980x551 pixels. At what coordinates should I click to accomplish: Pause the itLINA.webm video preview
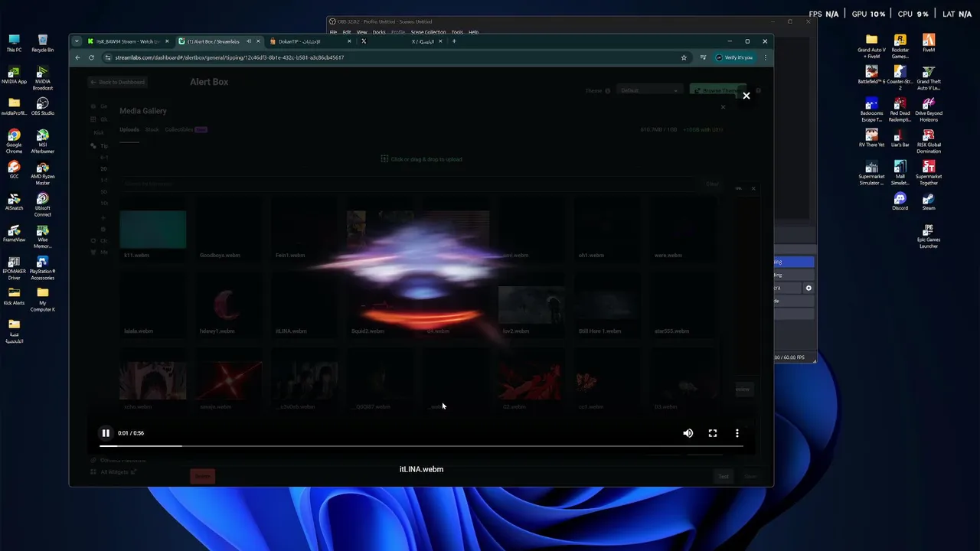(106, 433)
